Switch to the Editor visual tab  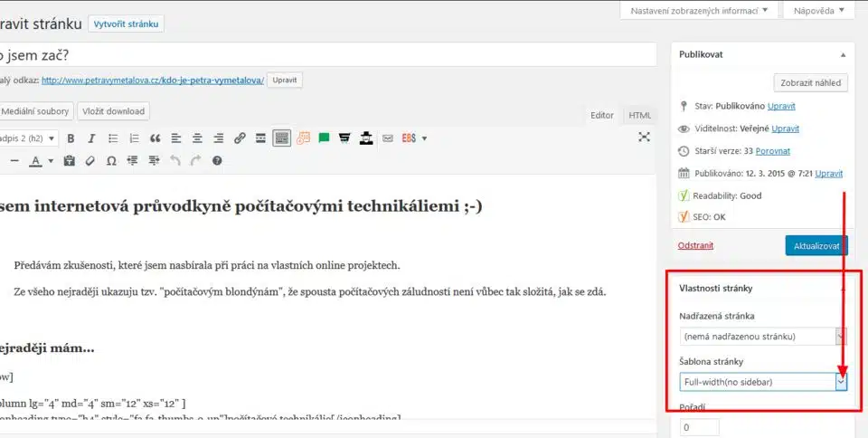pos(602,115)
